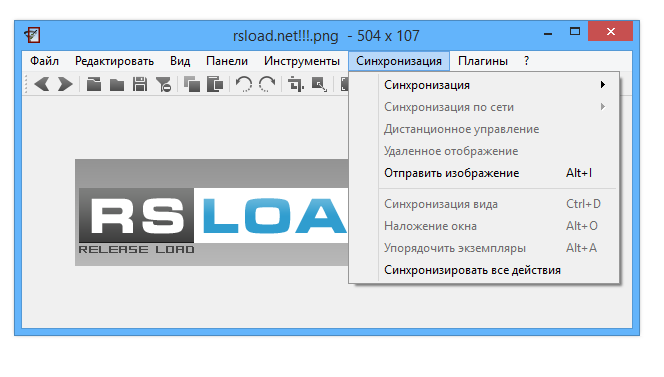The image size is (664, 377).
Task: Maximize the image viewer window
Action: coord(575,31)
